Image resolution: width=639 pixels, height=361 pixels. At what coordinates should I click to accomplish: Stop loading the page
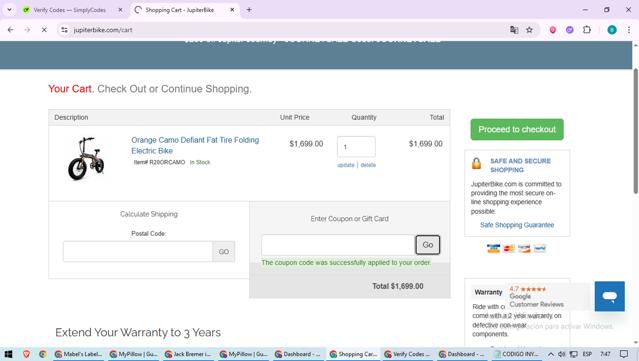click(44, 30)
